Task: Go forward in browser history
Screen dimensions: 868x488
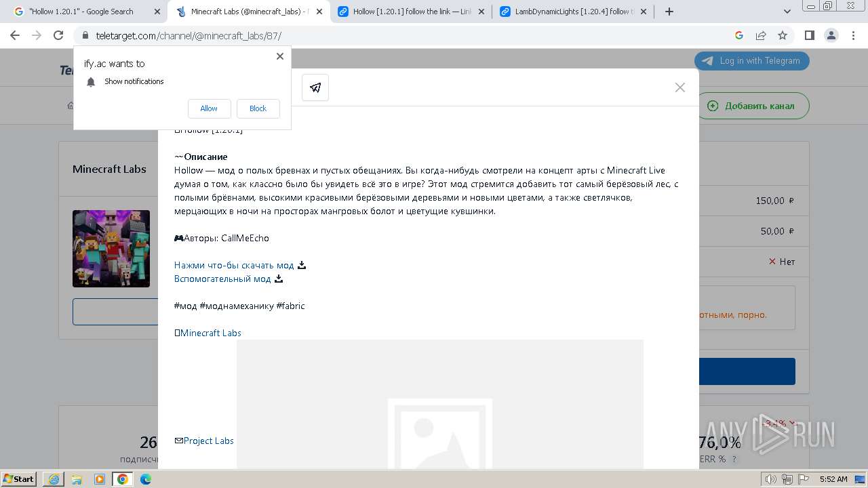Action: (37, 36)
